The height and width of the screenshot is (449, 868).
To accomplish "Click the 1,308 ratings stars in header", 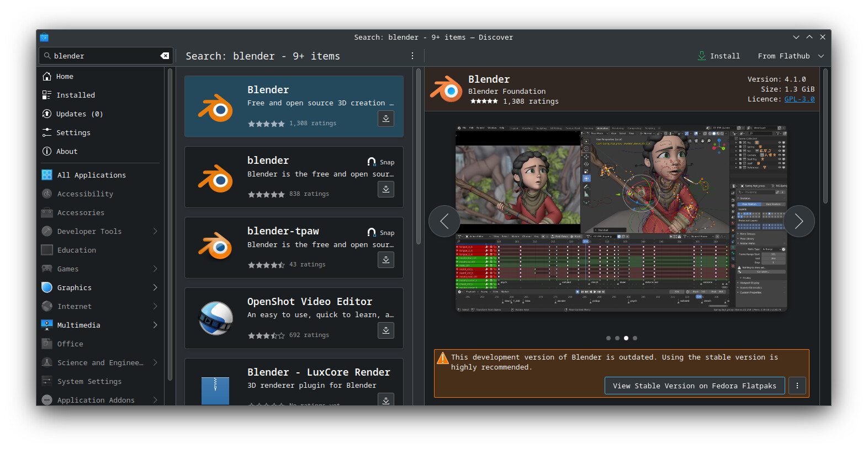I will click(x=484, y=101).
